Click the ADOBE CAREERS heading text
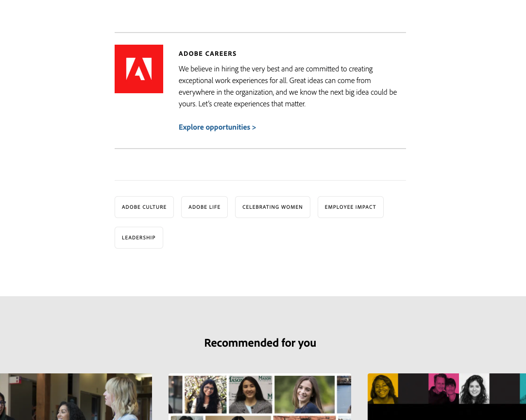 click(x=207, y=54)
